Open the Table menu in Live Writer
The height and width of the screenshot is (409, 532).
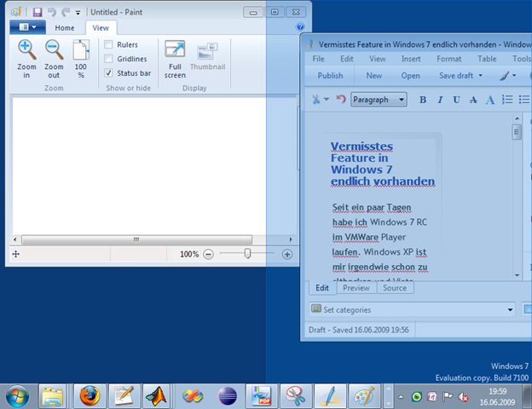[x=487, y=59]
